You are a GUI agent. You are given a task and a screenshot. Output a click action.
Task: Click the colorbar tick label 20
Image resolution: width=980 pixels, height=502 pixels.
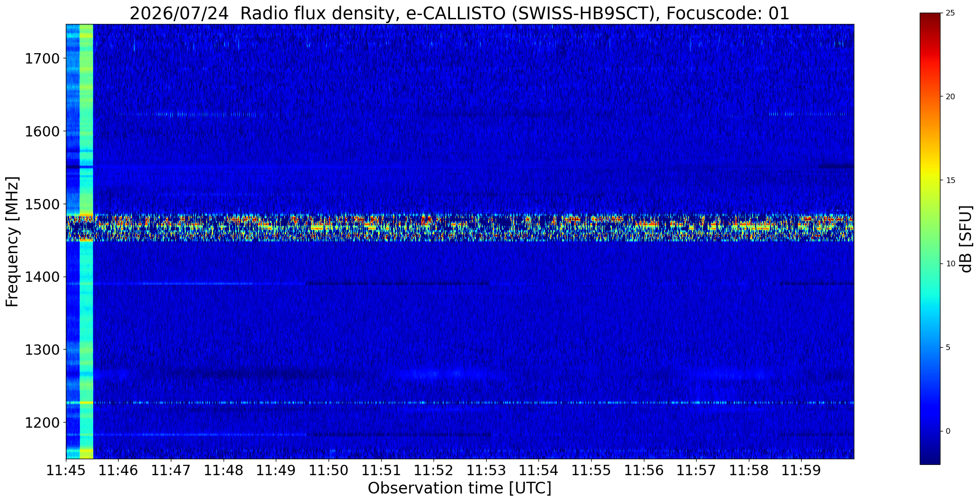950,96
